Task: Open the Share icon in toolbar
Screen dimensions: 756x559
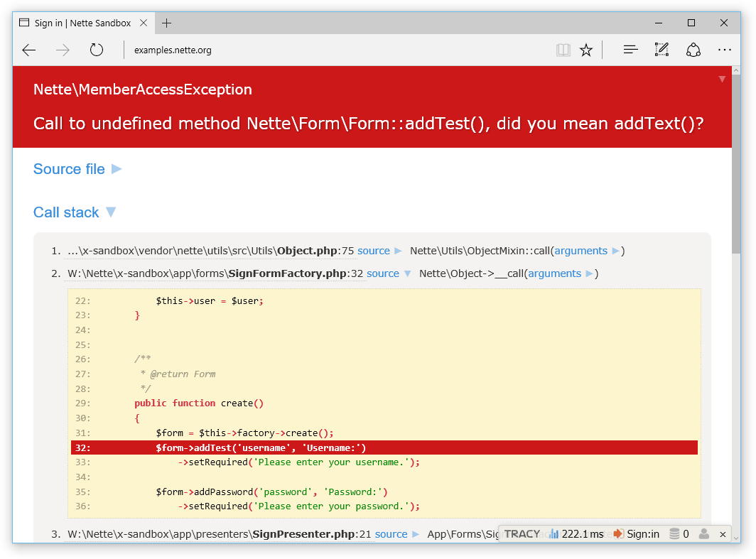Action: pyautogui.click(x=693, y=50)
